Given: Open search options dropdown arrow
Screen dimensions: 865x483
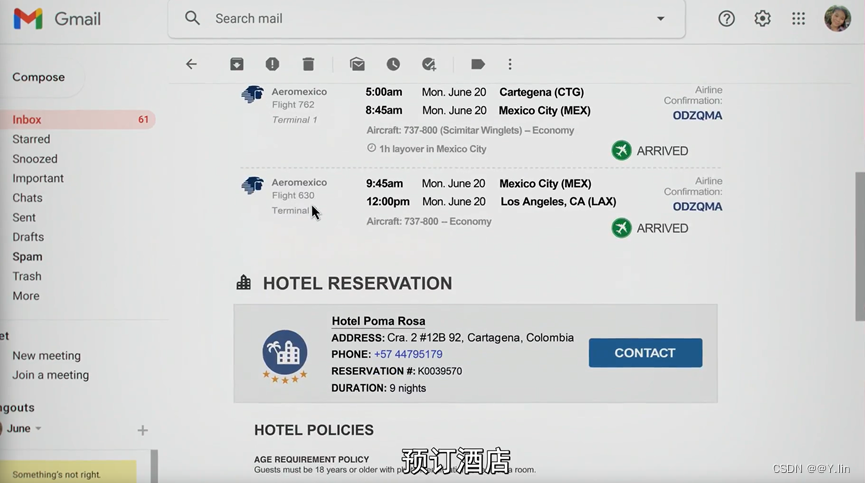Looking at the screenshot, I should tap(660, 18).
